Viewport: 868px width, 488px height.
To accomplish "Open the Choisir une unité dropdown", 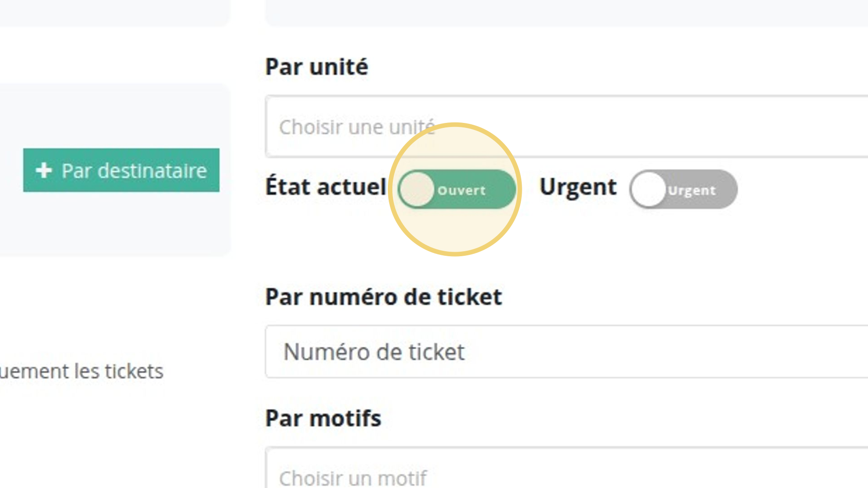I will (x=566, y=127).
